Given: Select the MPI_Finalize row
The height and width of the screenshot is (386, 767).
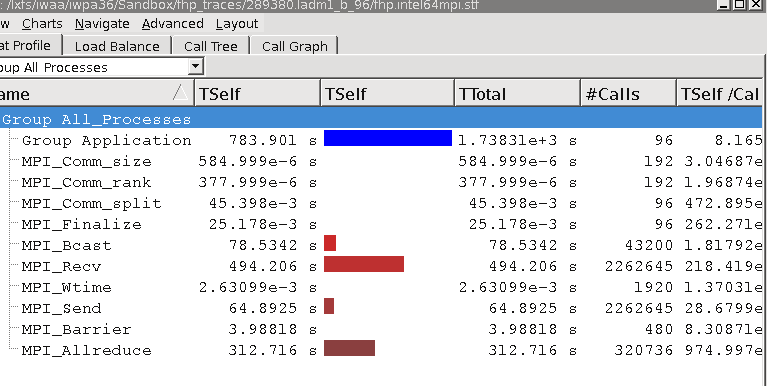Looking at the screenshot, I should point(381,224).
